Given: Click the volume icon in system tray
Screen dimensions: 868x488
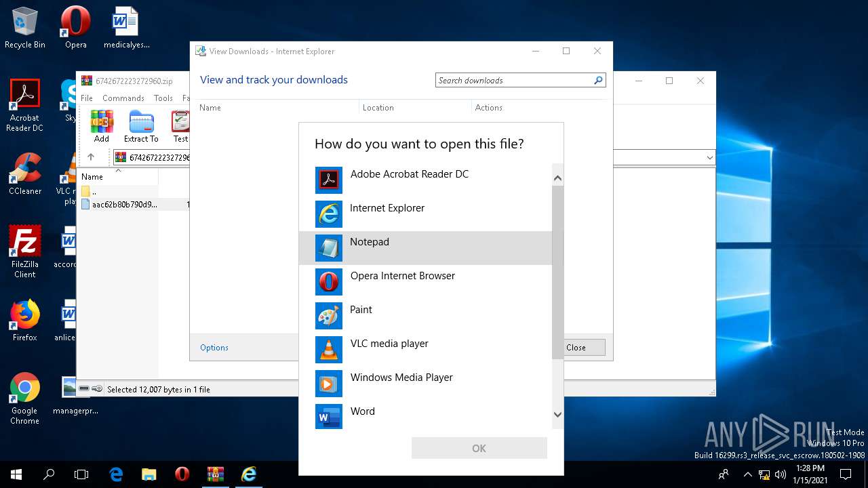Looking at the screenshot, I should click(x=780, y=474).
